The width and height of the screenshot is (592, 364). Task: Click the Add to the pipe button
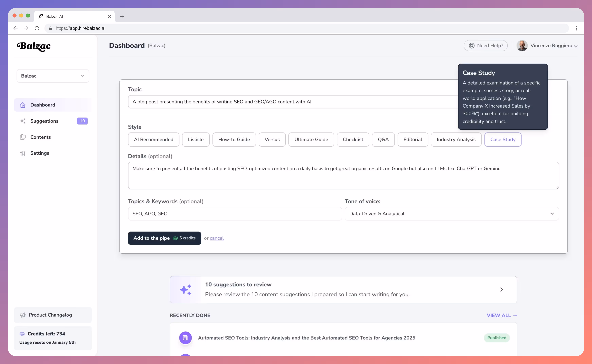[x=164, y=238]
